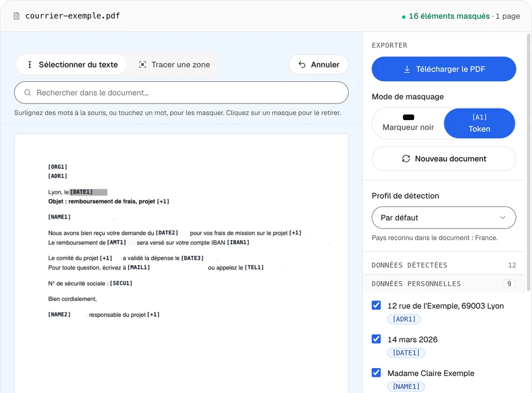This screenshot has width=532, height=393.
Task: Choose the Token masking mode
Action: [x=479, y=123]
